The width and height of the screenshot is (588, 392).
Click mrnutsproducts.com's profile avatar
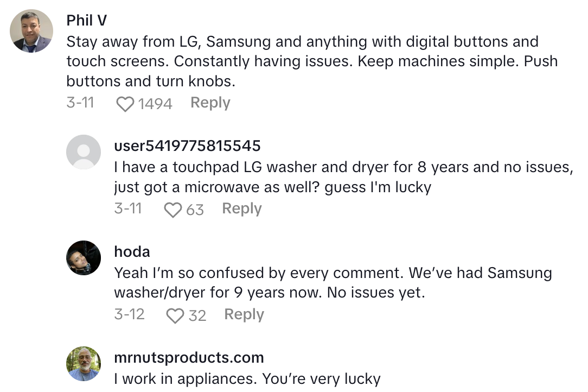click(84, 363)
